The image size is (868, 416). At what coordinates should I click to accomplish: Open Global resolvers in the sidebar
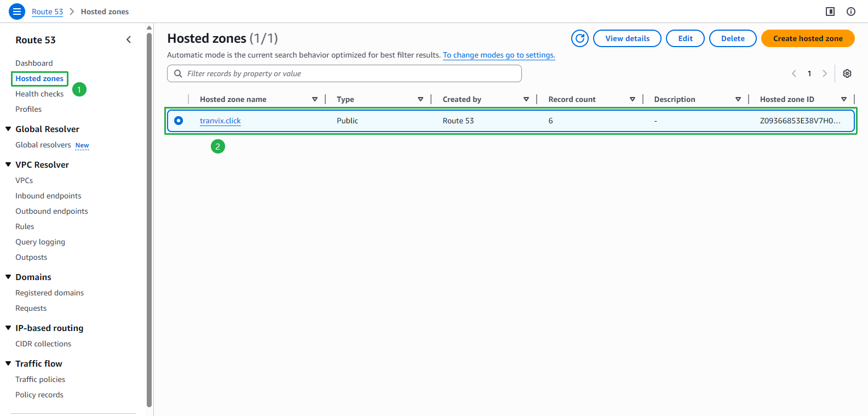(43, 145)
